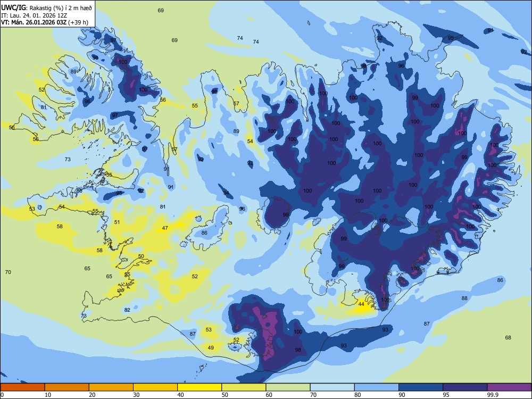
Task: Click the '20' legend scale label
Action: [92, 395]
